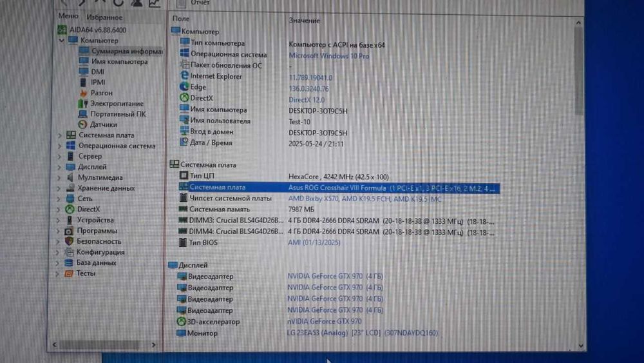Expand the Сеть tree node

(x=59, y=199)
